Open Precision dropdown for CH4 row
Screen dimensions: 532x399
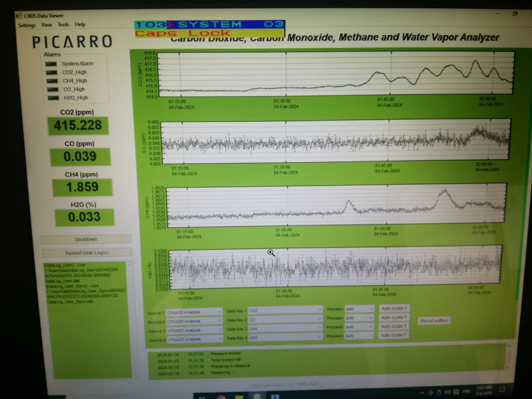(x=359, y=327)
